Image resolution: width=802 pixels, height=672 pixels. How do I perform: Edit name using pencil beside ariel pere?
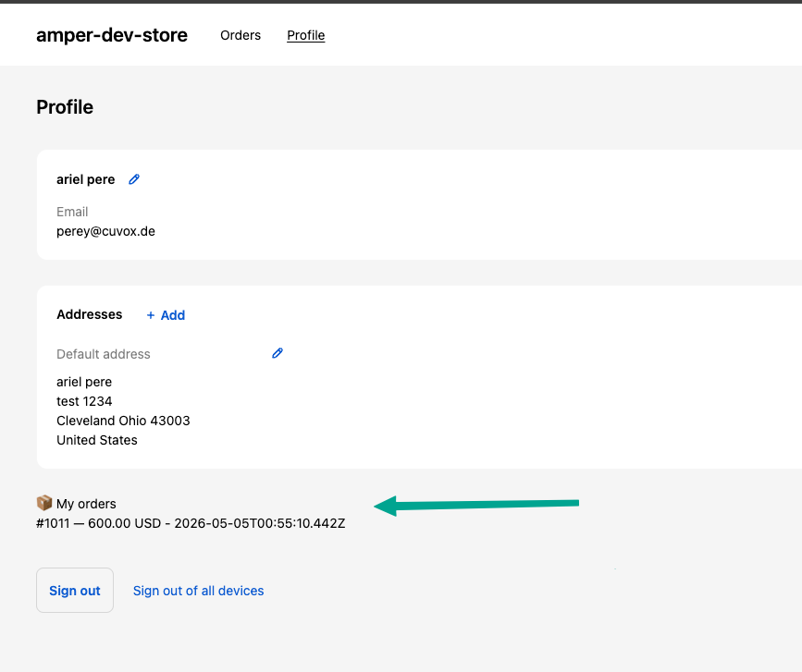tap(134, 179)
